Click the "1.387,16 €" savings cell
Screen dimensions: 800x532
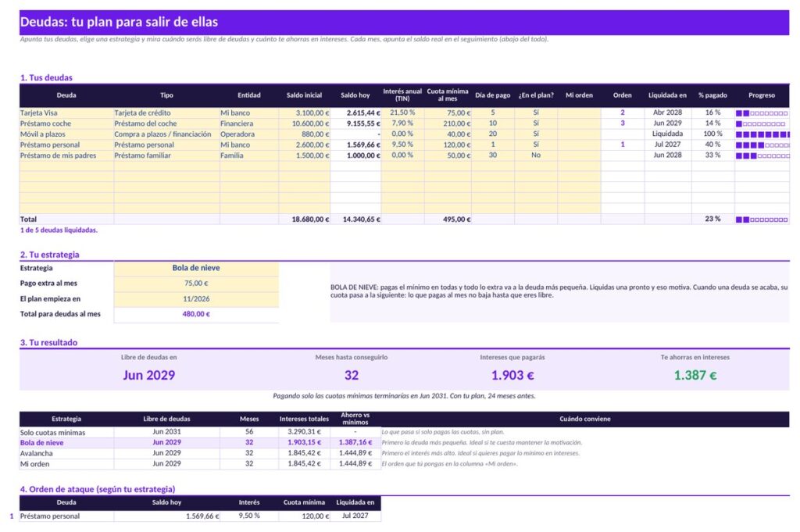coord(355,442)
